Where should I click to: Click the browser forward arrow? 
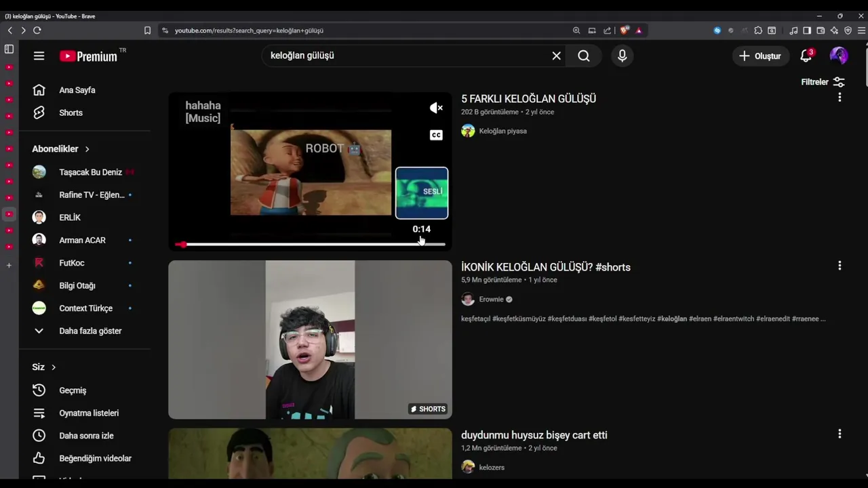pyautogui.click(x=23, y=30)
